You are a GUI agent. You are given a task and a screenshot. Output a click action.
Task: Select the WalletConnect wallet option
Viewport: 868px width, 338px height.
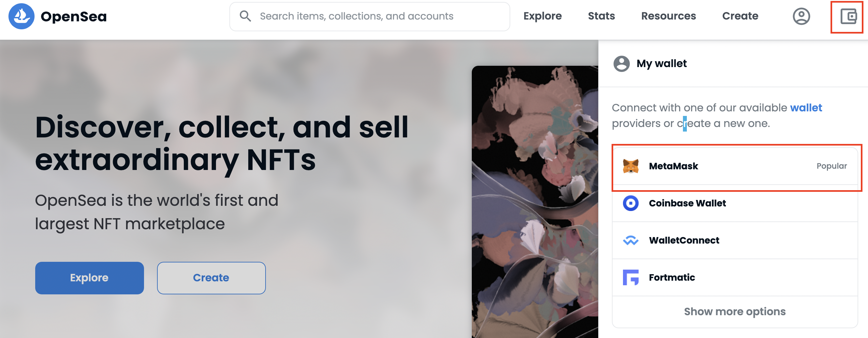pos(734,240)
